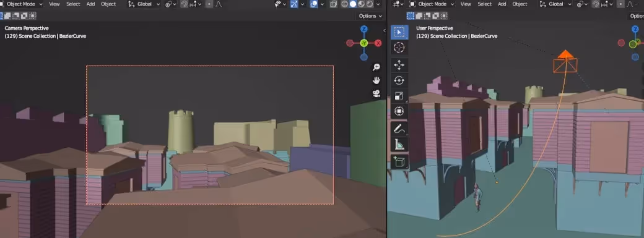Image resolution: width=644 pixels, height=238 pixels.
Task: Open Object menu in left viewport header
Action: tap(108, 4)
